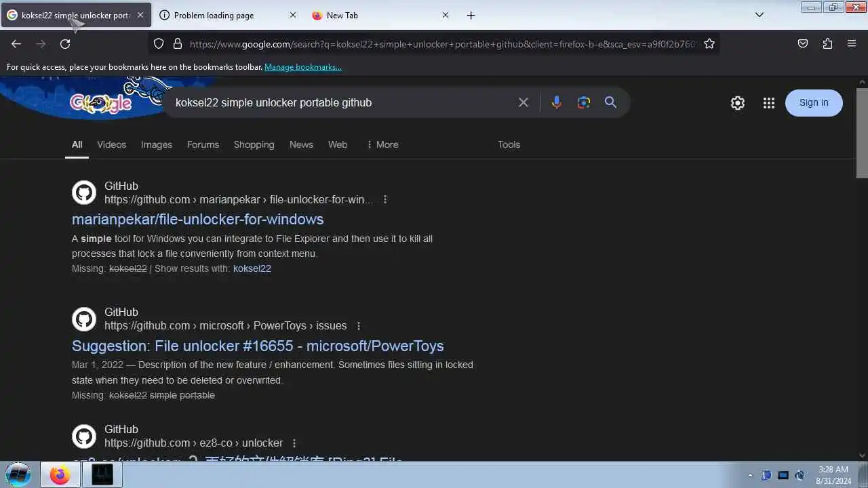Show hidden system tray icons

[x=750, y=475]
